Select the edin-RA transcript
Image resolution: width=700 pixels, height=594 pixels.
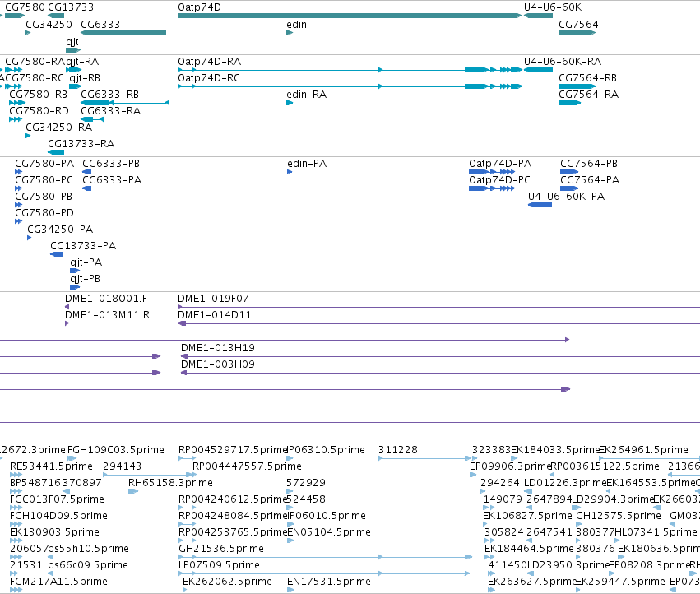click(x=290, y=103)
